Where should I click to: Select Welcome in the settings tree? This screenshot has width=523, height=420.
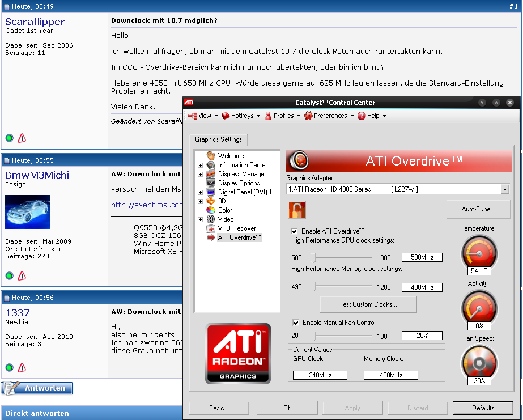pos(231,156)
